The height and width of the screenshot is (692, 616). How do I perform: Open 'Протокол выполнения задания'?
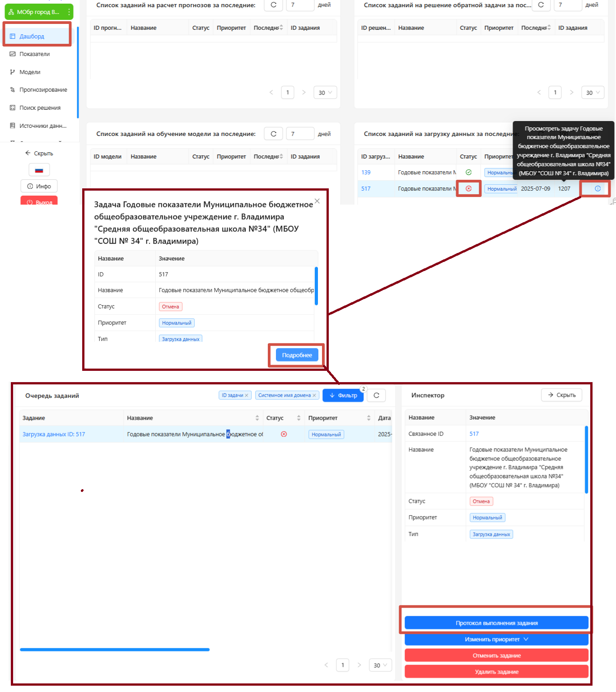[496, 623]
